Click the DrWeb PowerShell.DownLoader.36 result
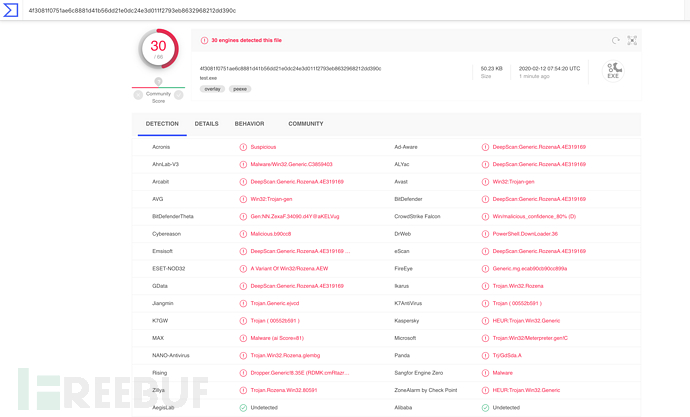This screenshot has width=690, height=417. (x=525, y=234)
